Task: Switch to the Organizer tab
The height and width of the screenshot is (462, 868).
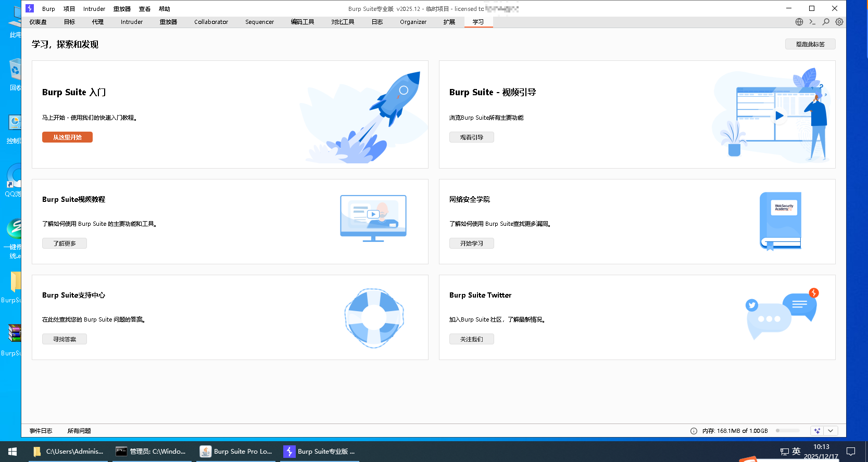Action: (413, 22)
